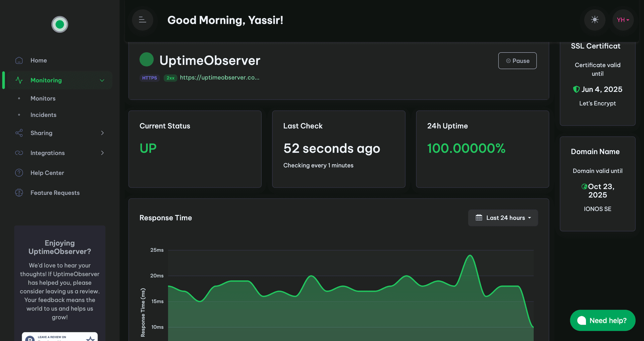This screenshot has height=341, width=644.
Task: Click the Feature Requests brain icon
Action: point(19,193)
